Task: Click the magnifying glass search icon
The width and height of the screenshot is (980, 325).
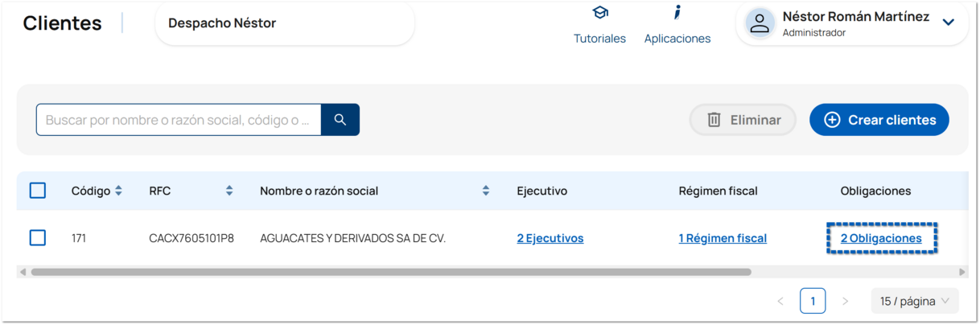Action: [340, 120]
